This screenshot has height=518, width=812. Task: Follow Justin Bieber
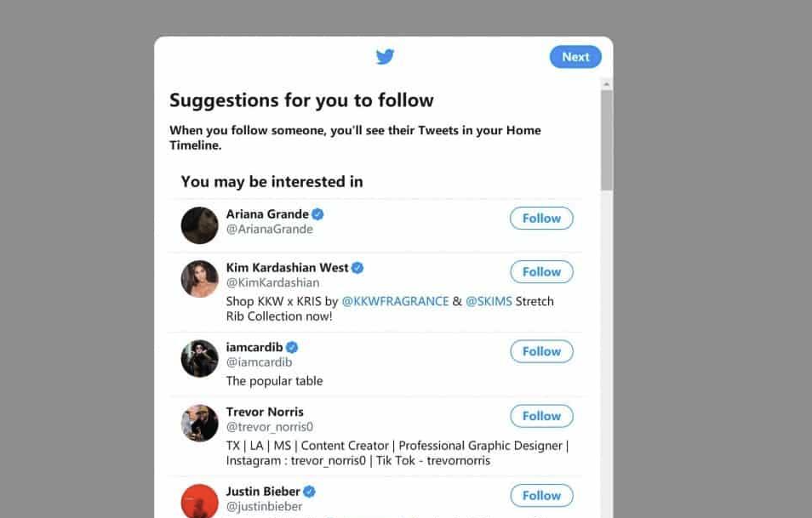[x=541, y=496]
